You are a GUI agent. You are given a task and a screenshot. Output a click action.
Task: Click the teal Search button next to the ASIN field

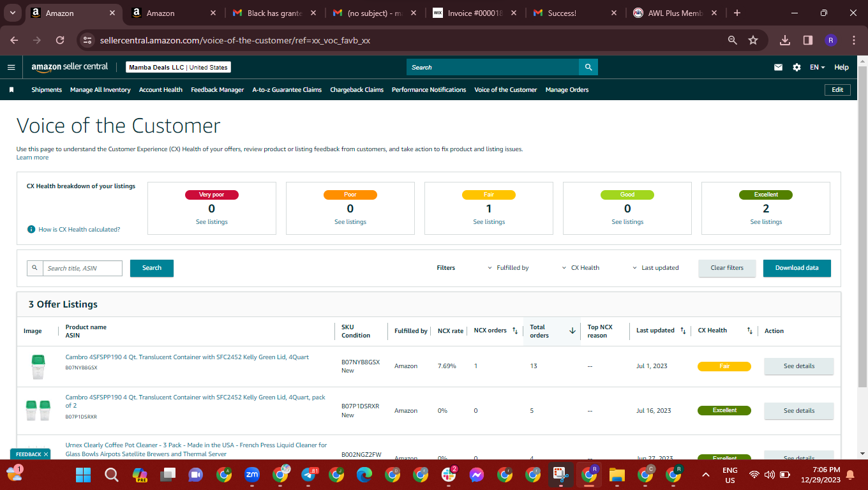click(152, 268)
